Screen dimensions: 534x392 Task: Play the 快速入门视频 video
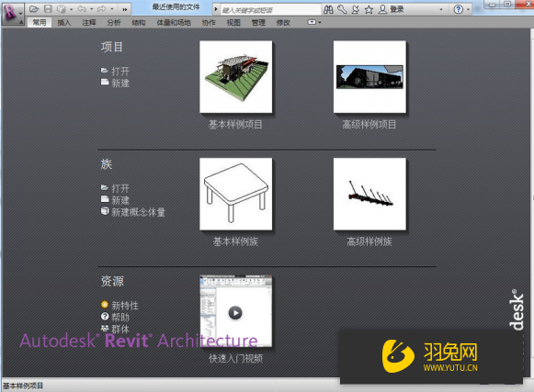click(235, 312)
